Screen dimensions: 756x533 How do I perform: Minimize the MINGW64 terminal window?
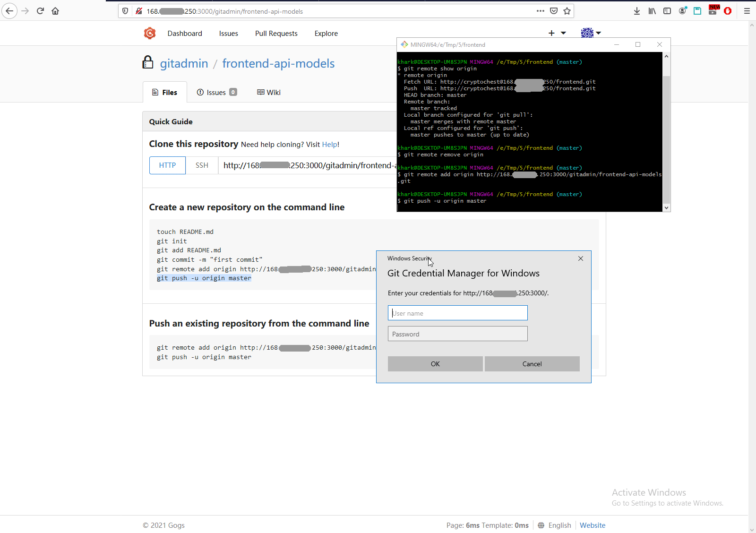coord(617,44)
